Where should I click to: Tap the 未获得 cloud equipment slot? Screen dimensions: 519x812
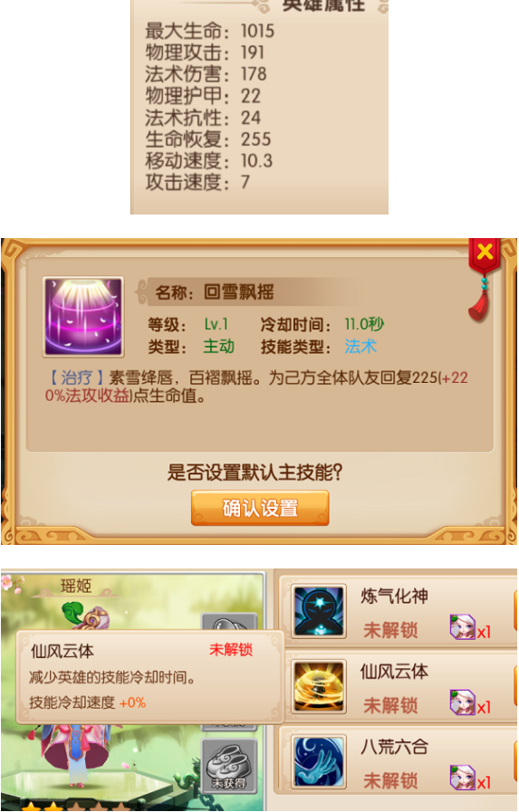[229, 766]
